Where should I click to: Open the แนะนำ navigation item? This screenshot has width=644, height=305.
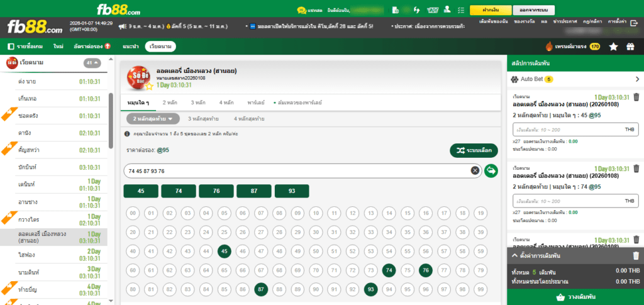pyautogui.click(x=130, y=47)
